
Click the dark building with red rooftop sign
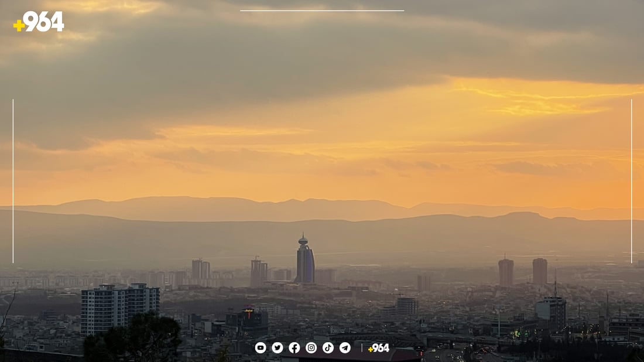coord(248,319)
